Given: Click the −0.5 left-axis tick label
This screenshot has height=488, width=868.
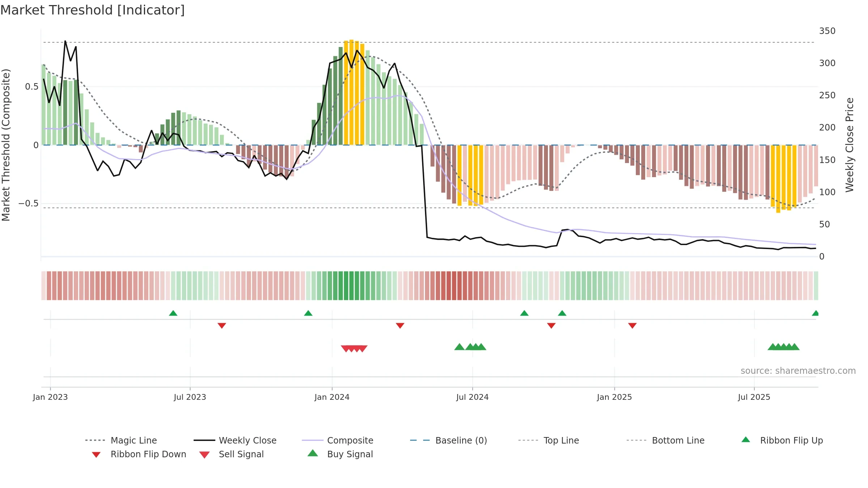Looking at the screenshot, I should click(x=29, y=204).
